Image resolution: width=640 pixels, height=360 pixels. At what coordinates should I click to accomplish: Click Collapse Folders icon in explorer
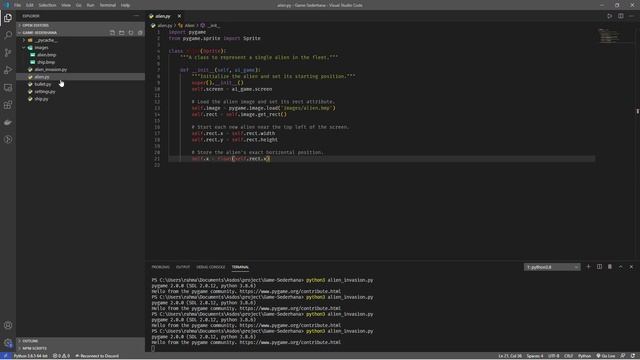pos(140,33)
